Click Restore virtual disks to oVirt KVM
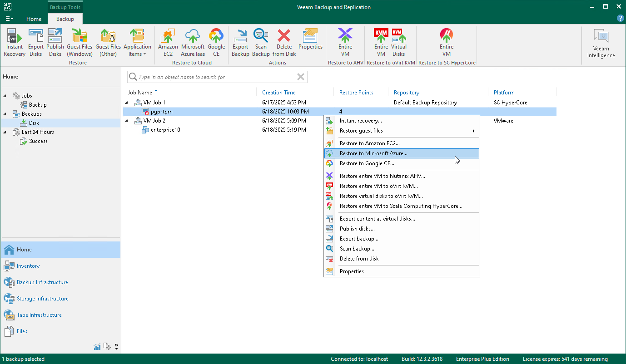The height and width of the screenshot is (364, 626). (x=402, y=196)
